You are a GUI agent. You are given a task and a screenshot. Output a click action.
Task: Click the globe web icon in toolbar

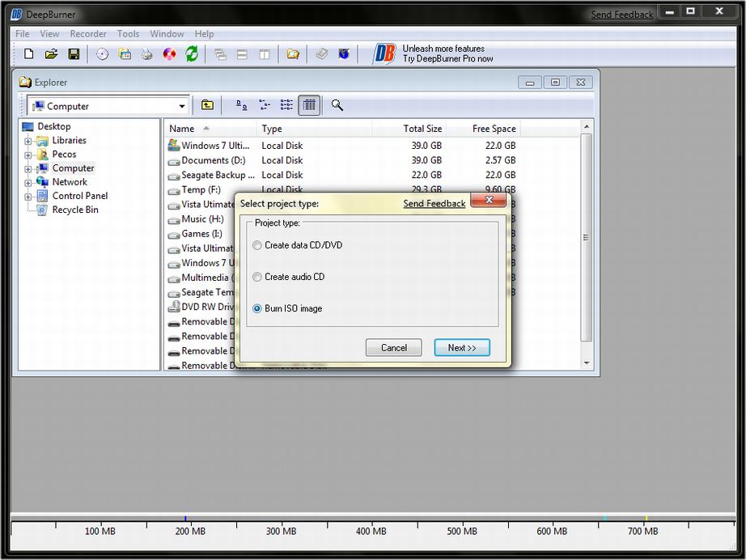tap(344, 53)
